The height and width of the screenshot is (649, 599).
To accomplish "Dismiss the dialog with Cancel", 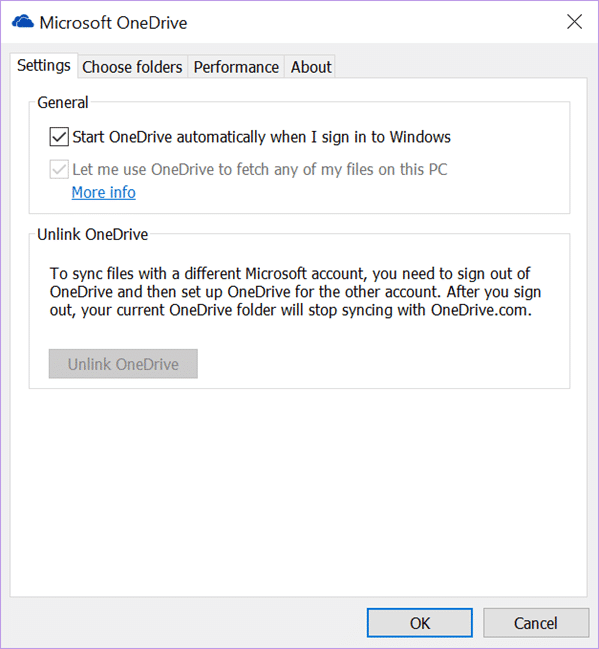I will point(536,623).
